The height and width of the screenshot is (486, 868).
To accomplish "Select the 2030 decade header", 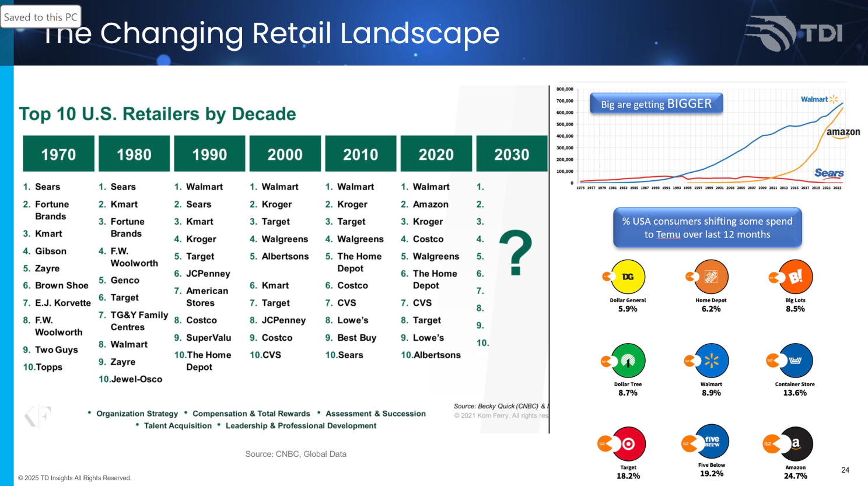I will pos(512,154).
